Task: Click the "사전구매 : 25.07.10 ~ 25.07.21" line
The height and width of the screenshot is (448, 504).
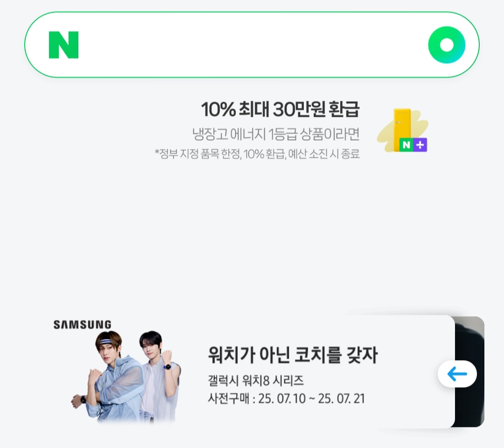Action: tap(286, 398)
